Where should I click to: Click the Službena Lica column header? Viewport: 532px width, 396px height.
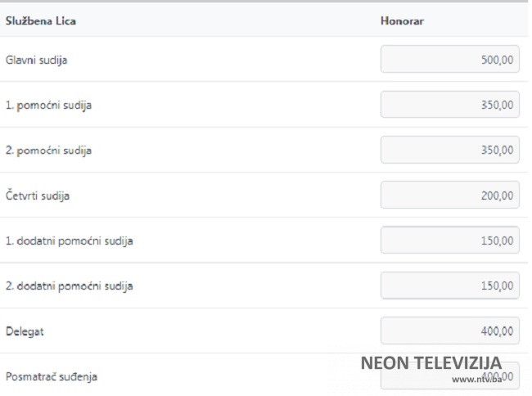click(41, 20)
